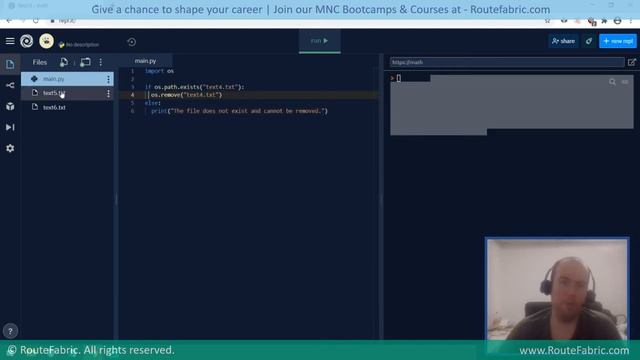This screenshot has width=640, height=360.
Task: Open the history clock icon
Action: [131, 42]
